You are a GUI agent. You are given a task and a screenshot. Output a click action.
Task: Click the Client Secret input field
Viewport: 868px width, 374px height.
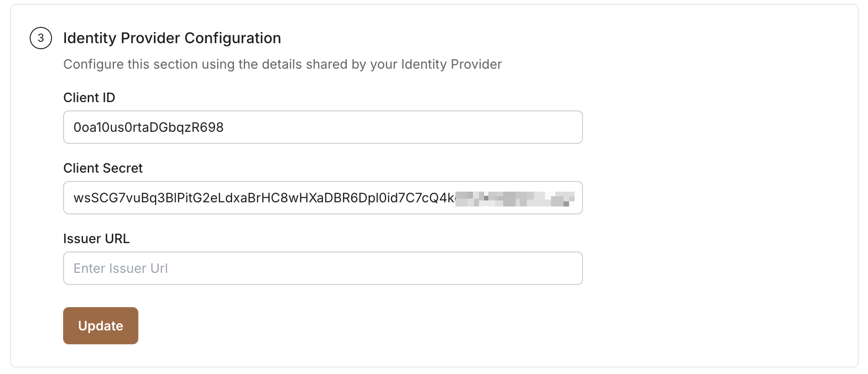pyautogui.click(x=322, y=198)
